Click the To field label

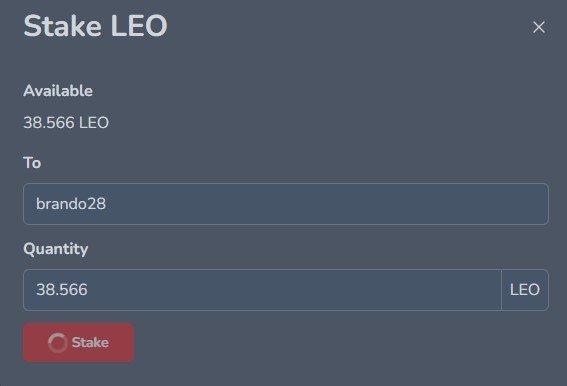click(x=32, y=163)
